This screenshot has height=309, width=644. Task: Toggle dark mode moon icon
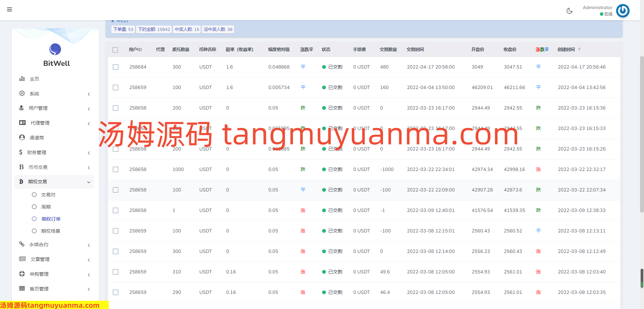click(x=569, y=11)
